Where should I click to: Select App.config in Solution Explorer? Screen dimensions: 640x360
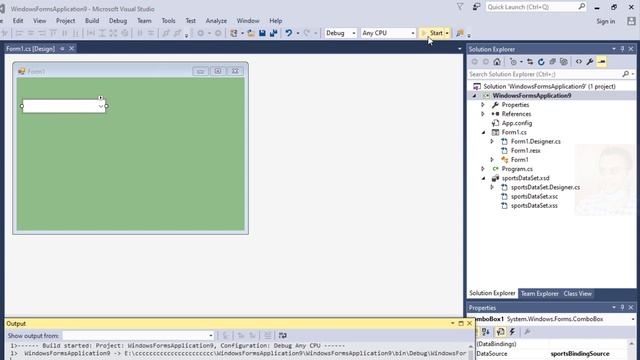click(517, 123)
